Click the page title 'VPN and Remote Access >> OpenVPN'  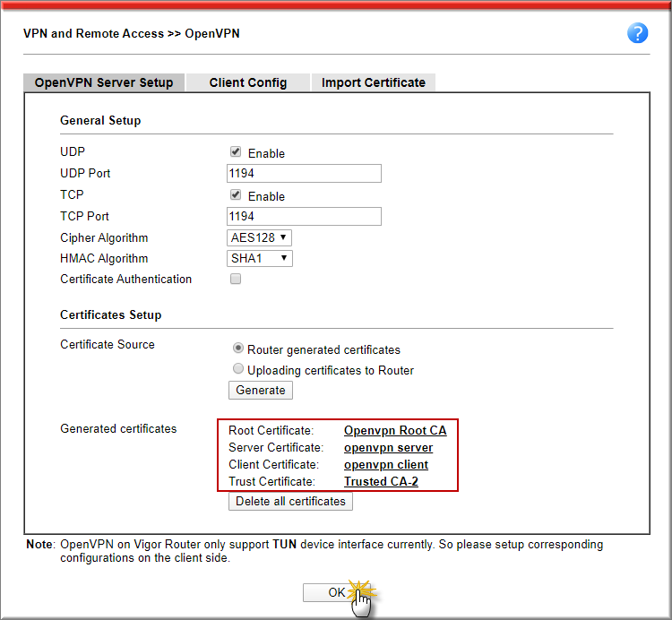132,33
